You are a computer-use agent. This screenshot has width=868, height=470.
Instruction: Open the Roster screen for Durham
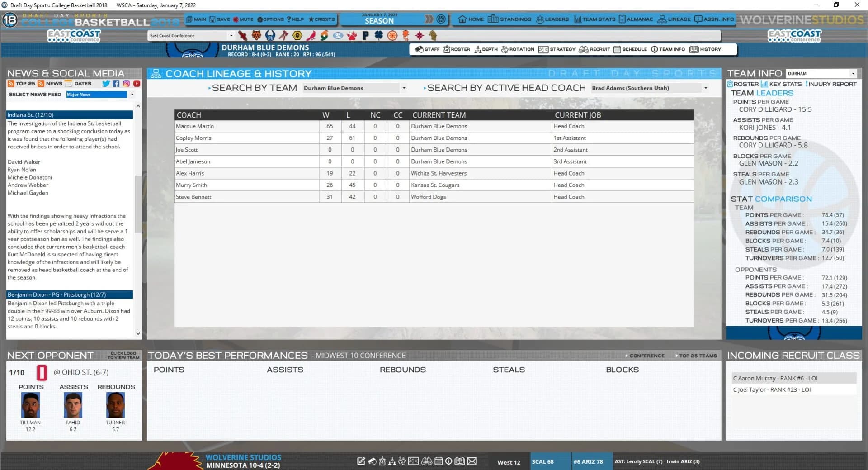[x=456, y=49]
